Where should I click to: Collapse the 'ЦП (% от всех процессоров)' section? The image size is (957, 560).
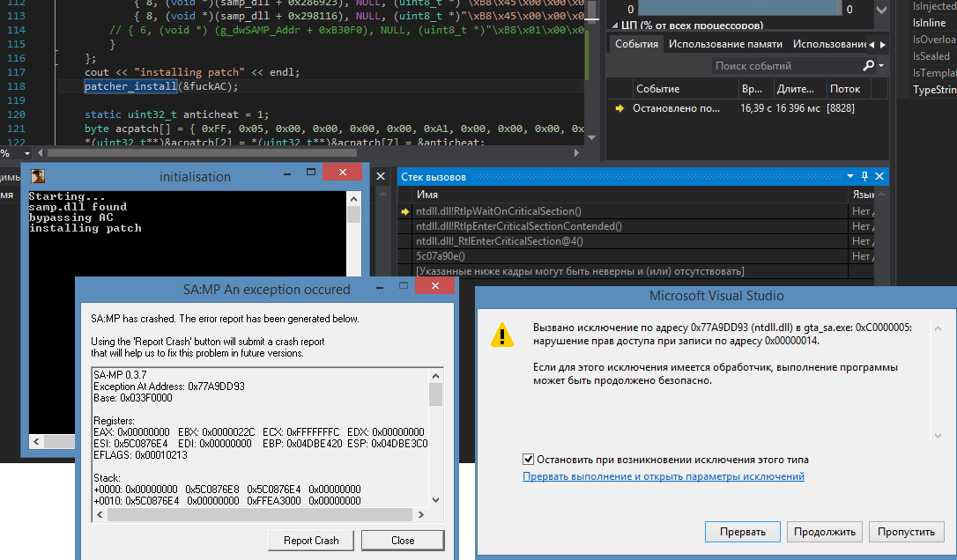pos(614,26)
